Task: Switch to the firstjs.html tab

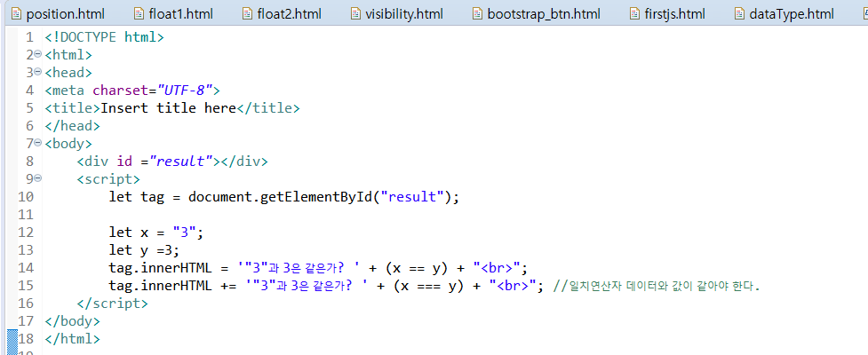Action: (675, 14)
